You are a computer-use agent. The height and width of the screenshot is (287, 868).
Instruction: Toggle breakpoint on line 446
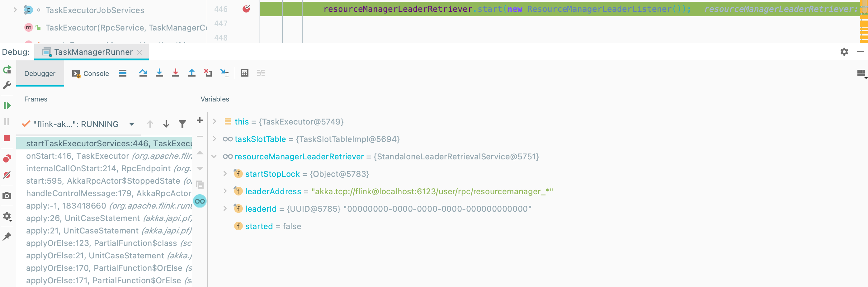[246, 9]
